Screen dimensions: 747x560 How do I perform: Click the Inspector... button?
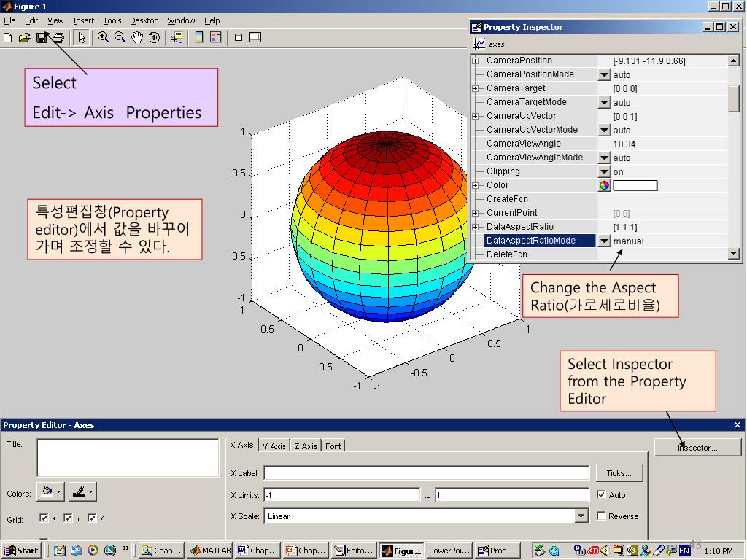point(697,448)
